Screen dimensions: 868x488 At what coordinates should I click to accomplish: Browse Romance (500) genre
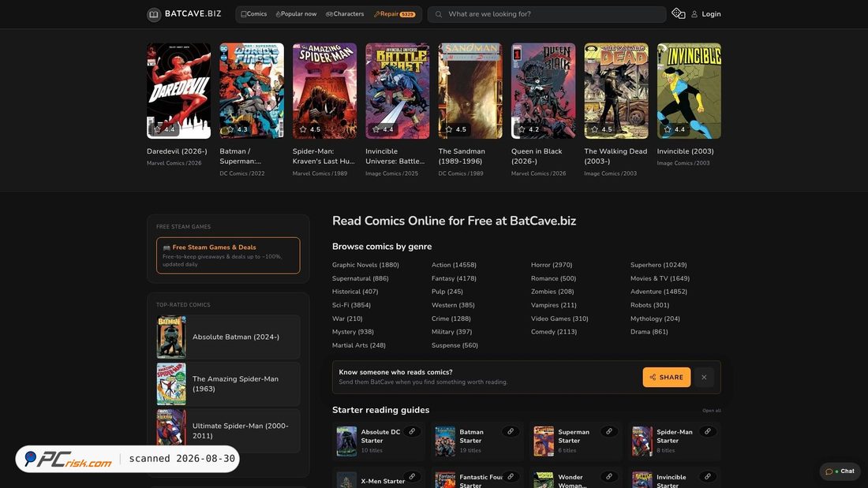click(x=554, y=278)
